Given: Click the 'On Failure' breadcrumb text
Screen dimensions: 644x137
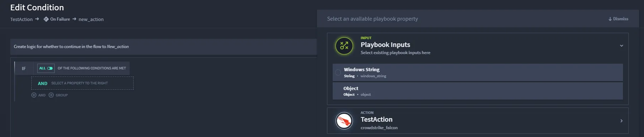Looking at the screenshot, I should click(60, 19).
